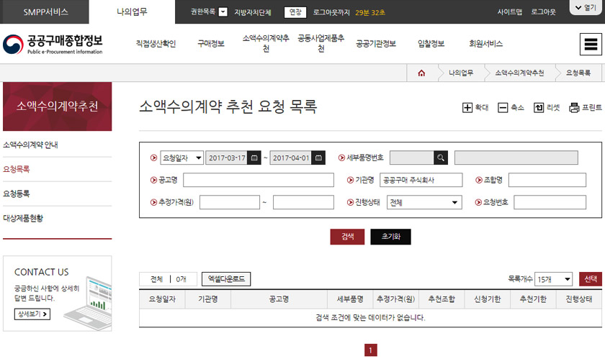
Task: Open the 구매정보 menu
Action: 211,44
